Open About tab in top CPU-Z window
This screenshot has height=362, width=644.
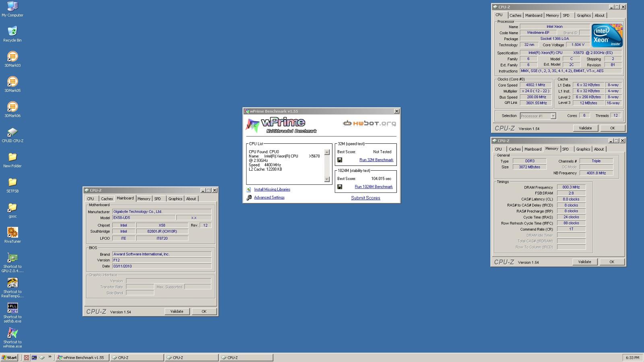click(600, 16)
